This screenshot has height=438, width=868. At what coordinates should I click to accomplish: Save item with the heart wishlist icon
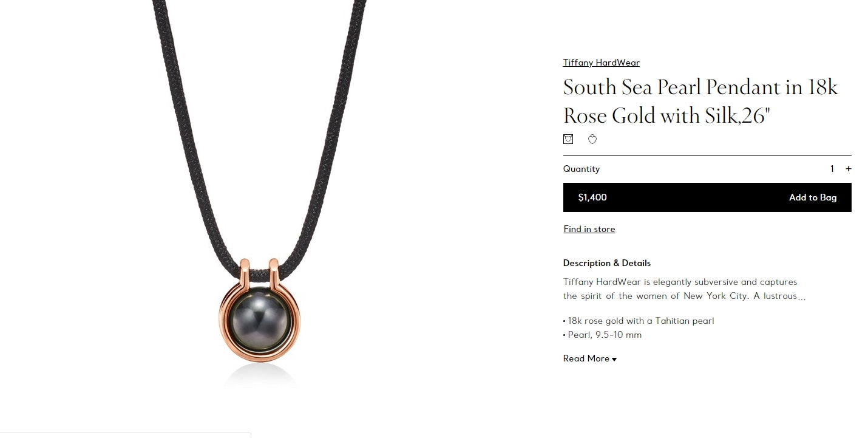click(592, 139)
